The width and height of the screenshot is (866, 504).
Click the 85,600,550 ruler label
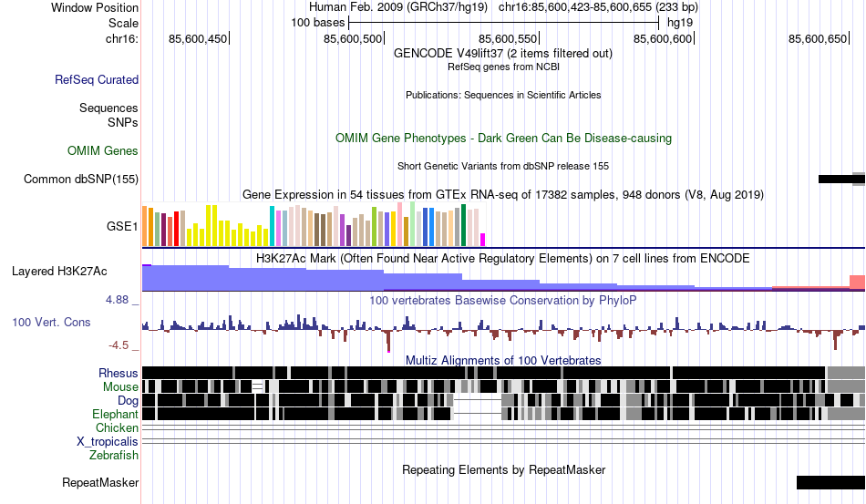point(508,38)
